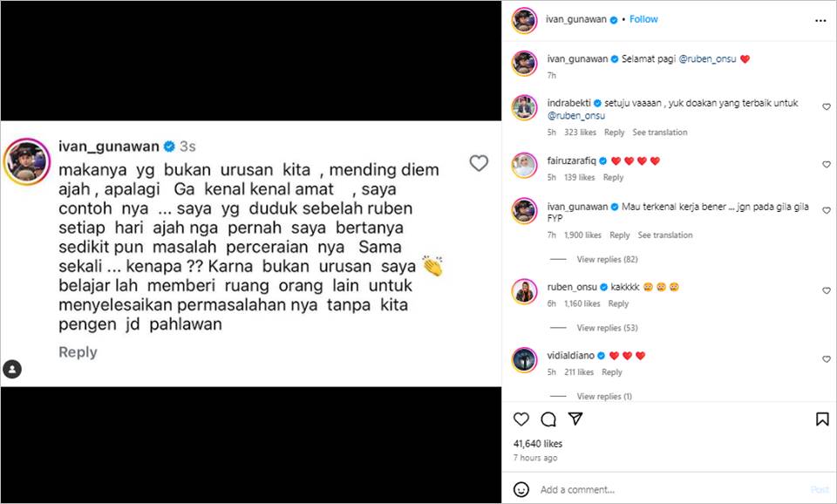Like indrabekti's comment

(x=827, y=106)
